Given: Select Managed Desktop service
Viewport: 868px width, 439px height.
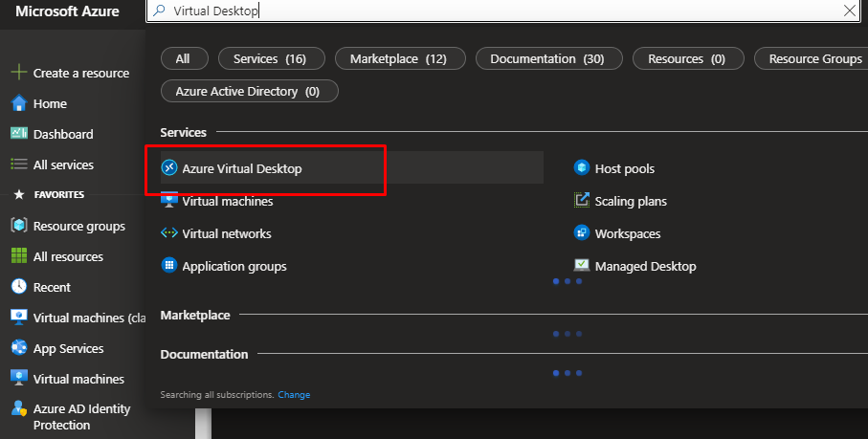Looking at the screenshot, I should coord(645,266).
